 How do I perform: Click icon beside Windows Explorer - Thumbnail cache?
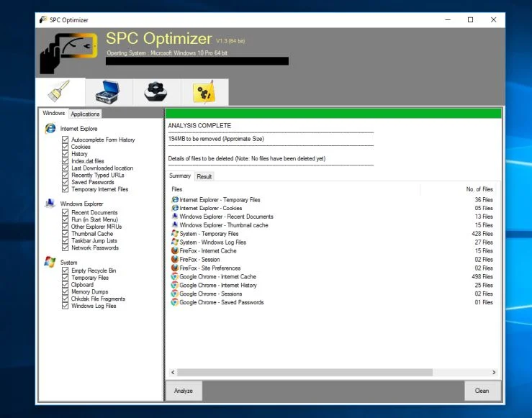(x=175, y=224)
